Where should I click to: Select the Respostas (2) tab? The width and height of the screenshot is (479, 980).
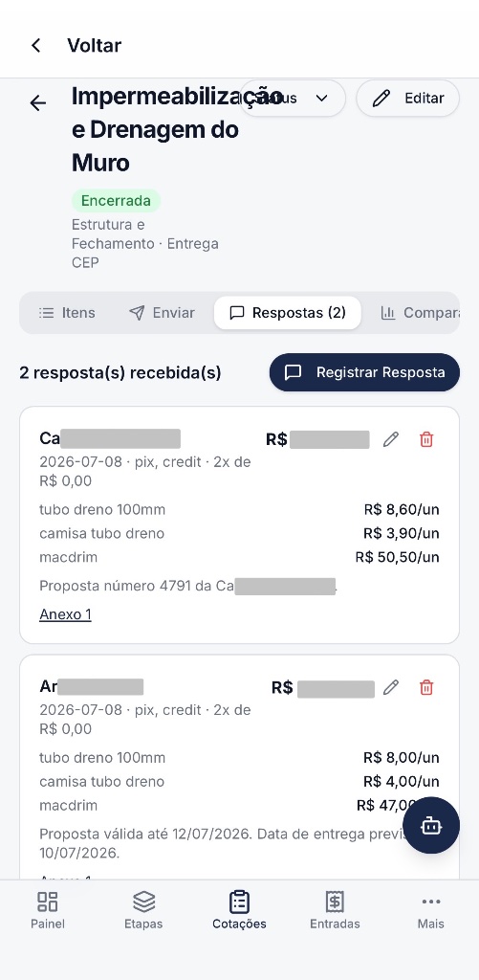click(287, 313)
